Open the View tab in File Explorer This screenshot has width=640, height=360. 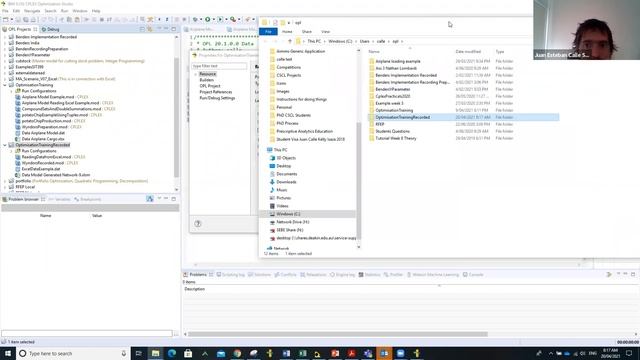[x=325, y=31]
